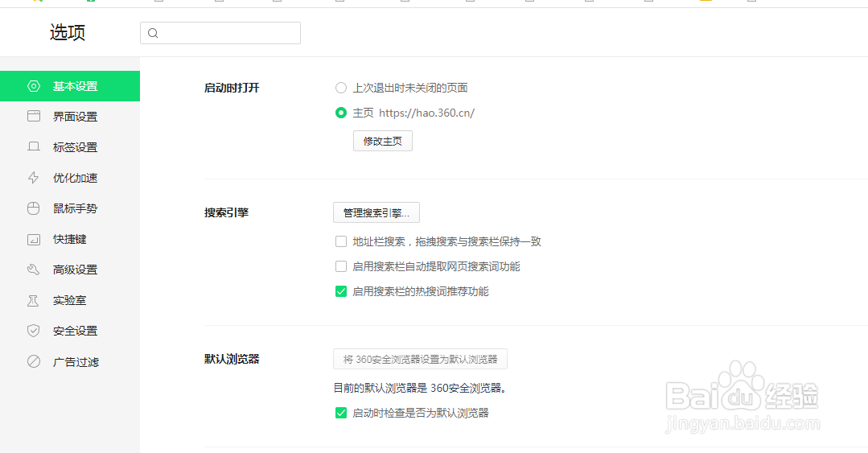Click the 鼠标手势 mouse icon

coord(34,208)
